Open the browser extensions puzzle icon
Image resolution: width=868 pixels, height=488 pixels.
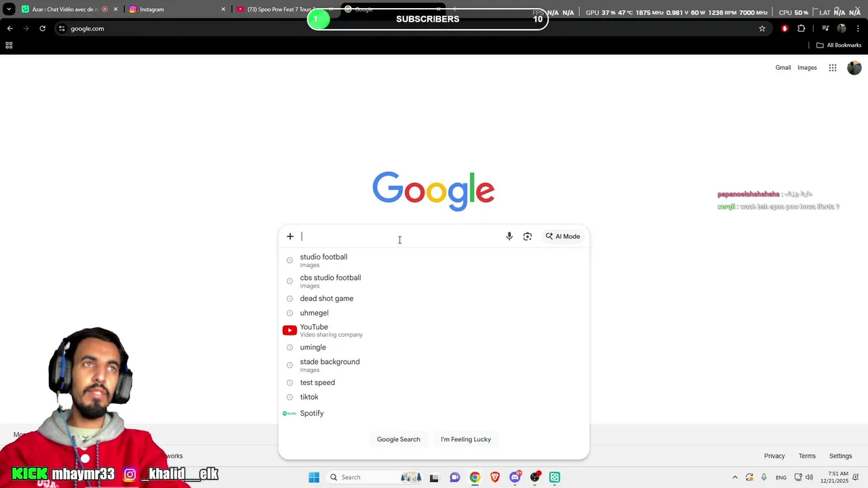tap(802, 28)
